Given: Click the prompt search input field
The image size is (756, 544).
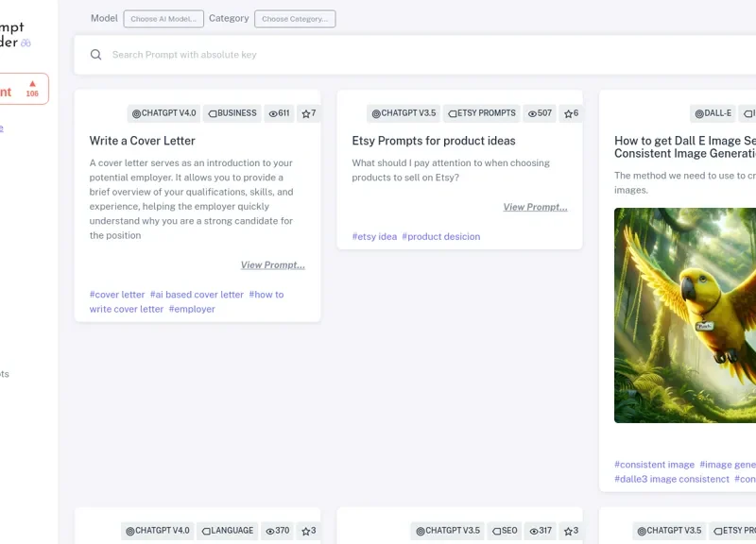Looking at the screenshot, I should point(283,54).
